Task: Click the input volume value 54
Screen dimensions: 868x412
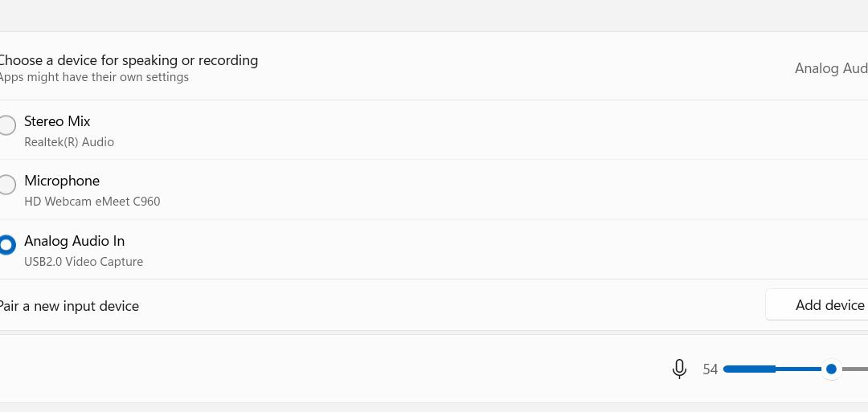Action: coord(710,369)
